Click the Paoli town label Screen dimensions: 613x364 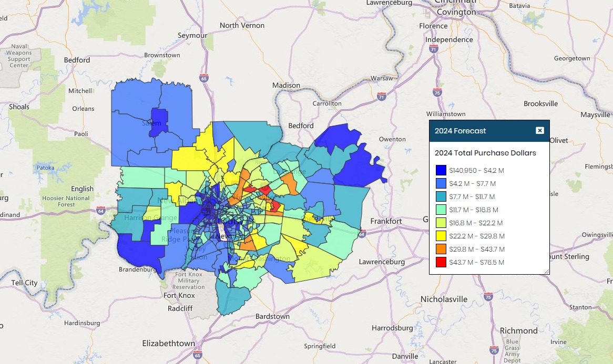81,134
